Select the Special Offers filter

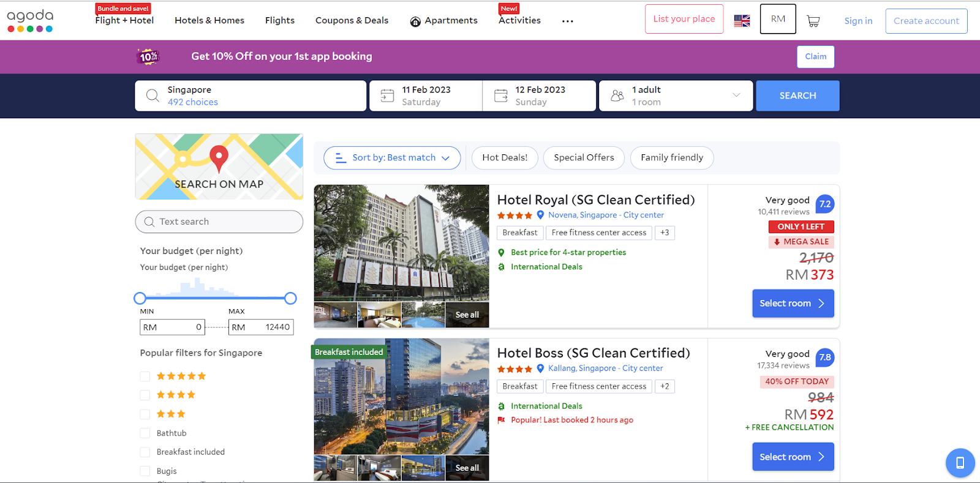(x=584, y=158)
